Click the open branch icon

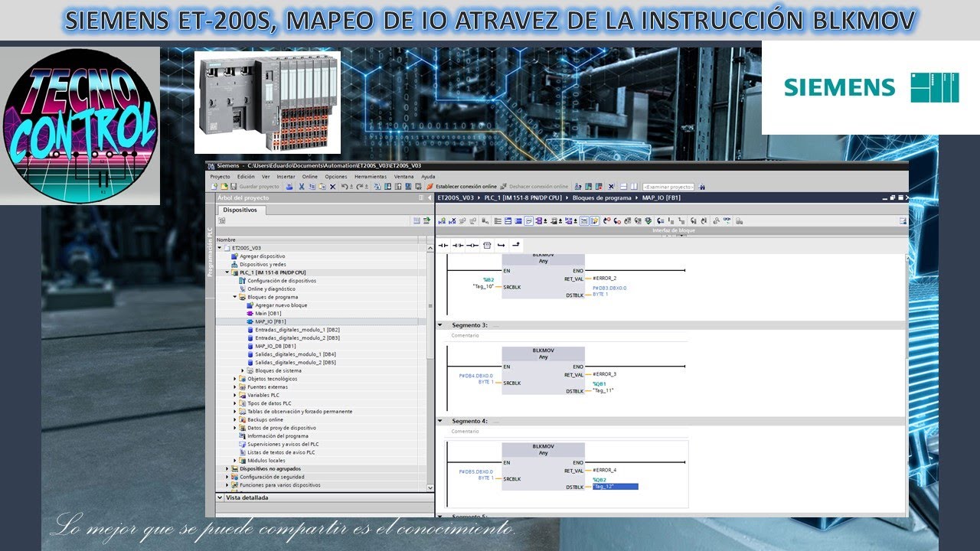coord(501,245)
